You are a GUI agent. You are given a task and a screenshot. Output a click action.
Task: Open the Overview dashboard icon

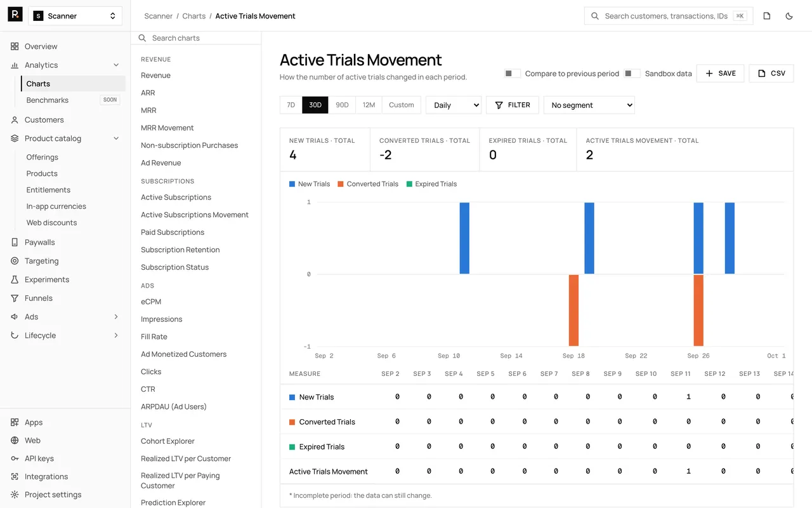pyautogui.click(x=15, y=46)
